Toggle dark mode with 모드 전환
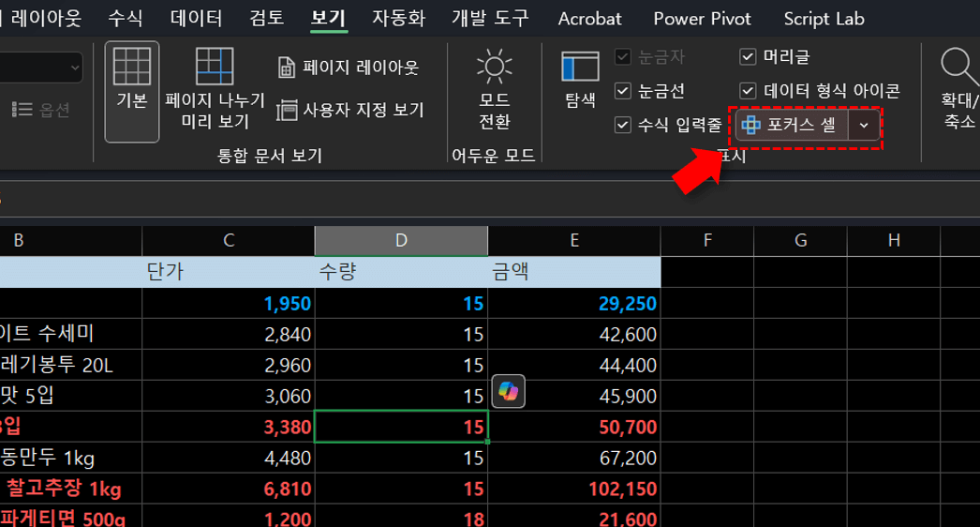The image size is (980, 527). coord(494,68)
